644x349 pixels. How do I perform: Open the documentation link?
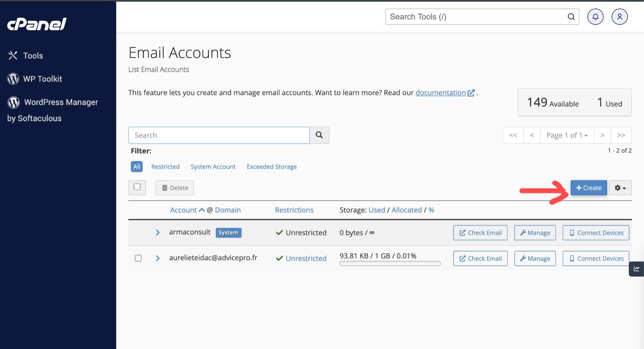441,92
